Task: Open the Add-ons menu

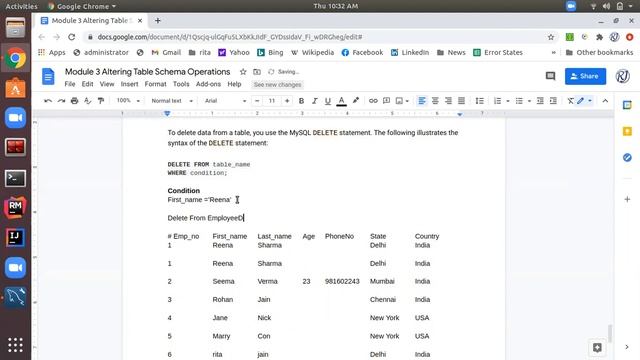Action: [208, 84]
